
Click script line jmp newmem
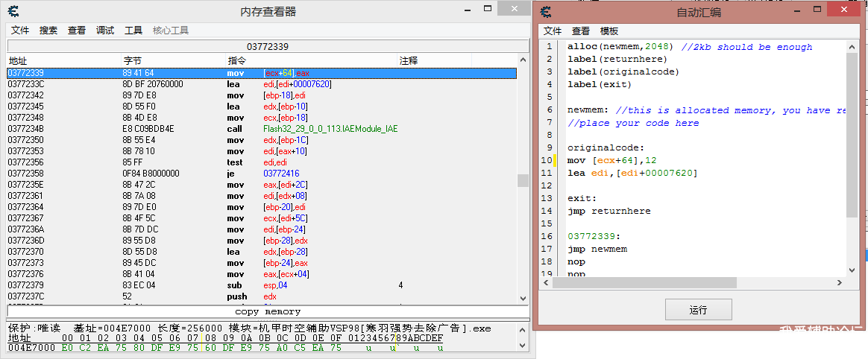point(597,249)
